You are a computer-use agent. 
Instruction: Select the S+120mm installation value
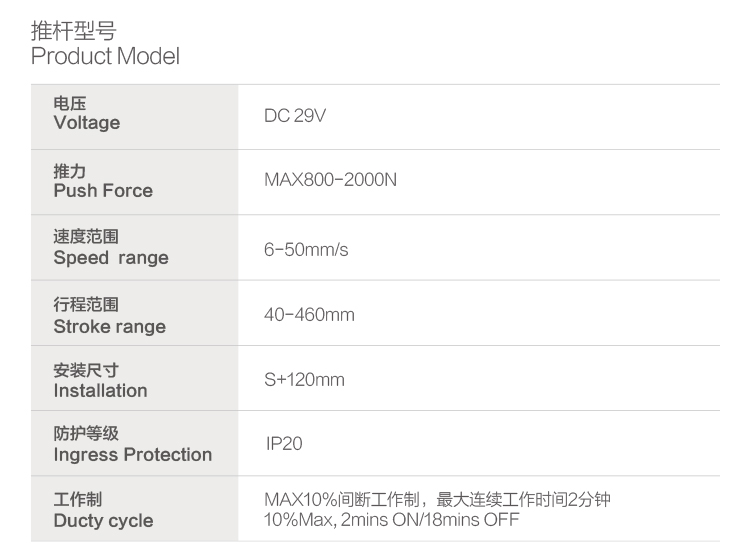304,380
